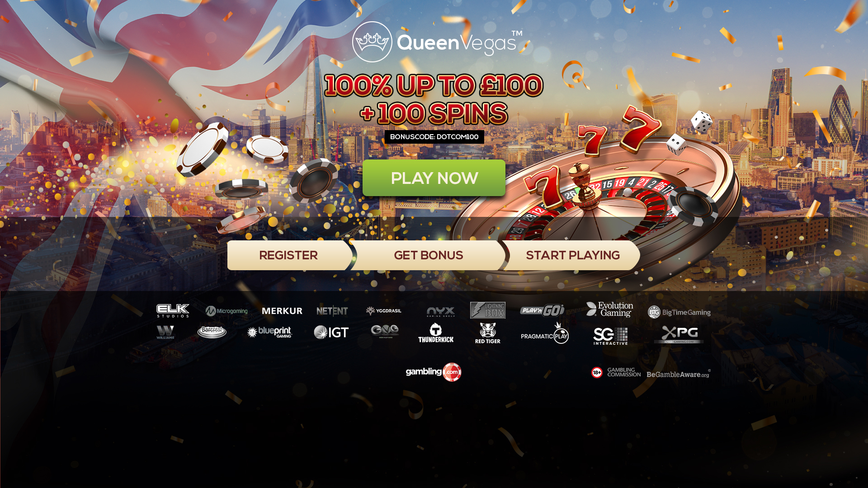Click the Big Time Gaming logo
Image resolution: width=868 pixels, height=488 pixels.
pyautogui.click(x=679, y=312)
